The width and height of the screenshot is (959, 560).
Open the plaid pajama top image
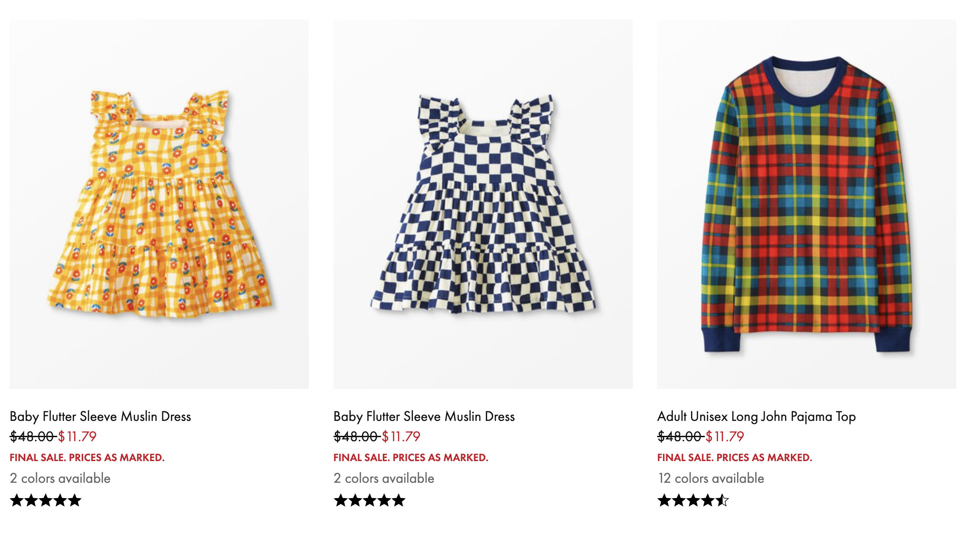(x=806, y=204)
